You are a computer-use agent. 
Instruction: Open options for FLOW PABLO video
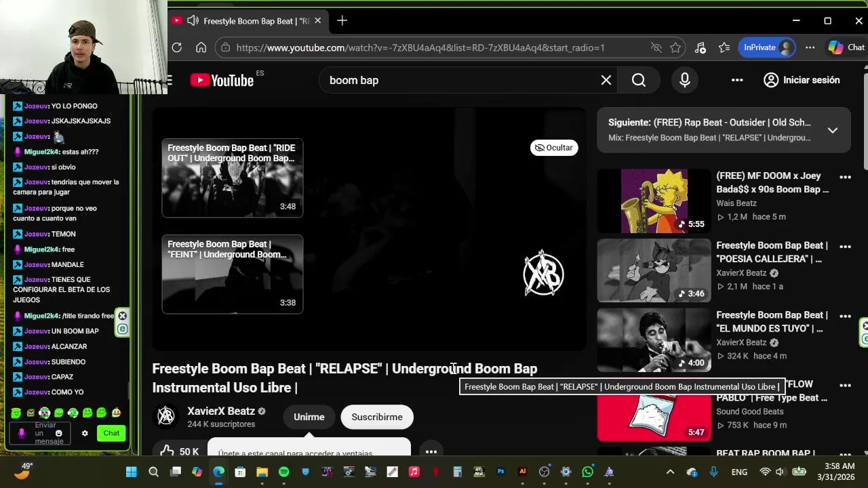pyautogui.click(x=845, y=386)
